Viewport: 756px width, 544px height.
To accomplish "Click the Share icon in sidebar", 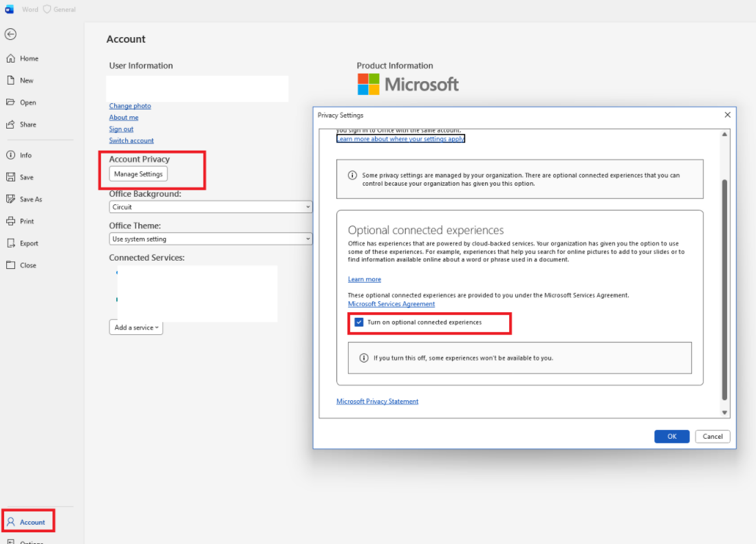I will (10, 124).
